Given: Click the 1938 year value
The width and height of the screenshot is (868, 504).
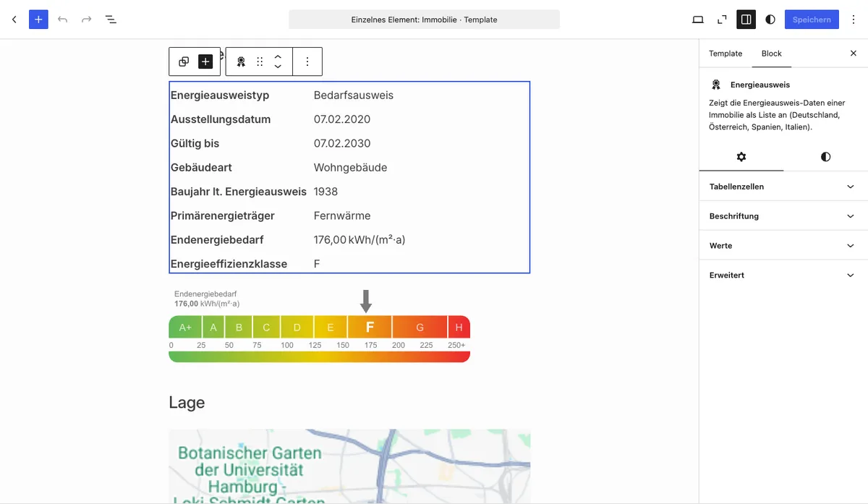Looking at the screenshot, I should pos(326,192).
